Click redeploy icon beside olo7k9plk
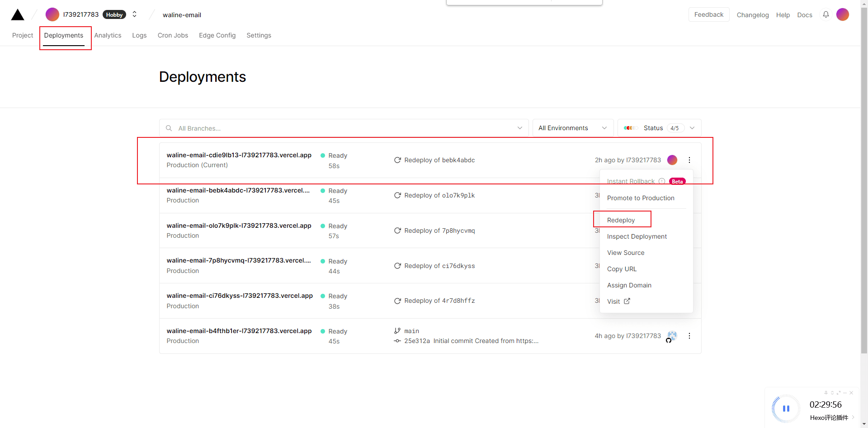Image resolution: width=868 pixels, height=428 pixels. 397,195
